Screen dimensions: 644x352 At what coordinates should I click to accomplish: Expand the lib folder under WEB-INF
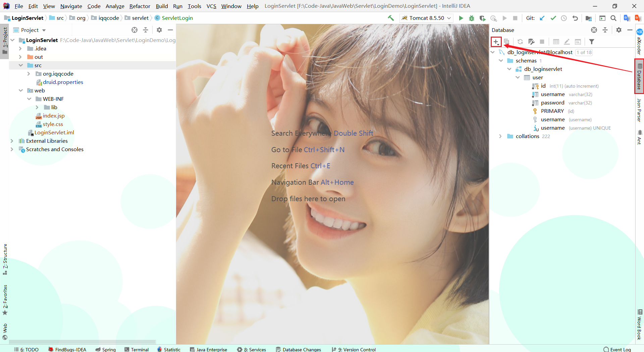(37, 107)
